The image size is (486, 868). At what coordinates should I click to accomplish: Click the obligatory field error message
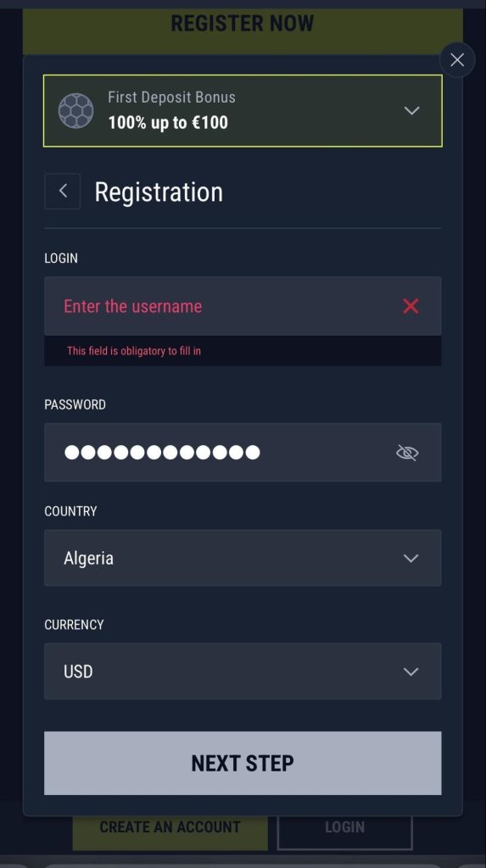coord(133,351)
